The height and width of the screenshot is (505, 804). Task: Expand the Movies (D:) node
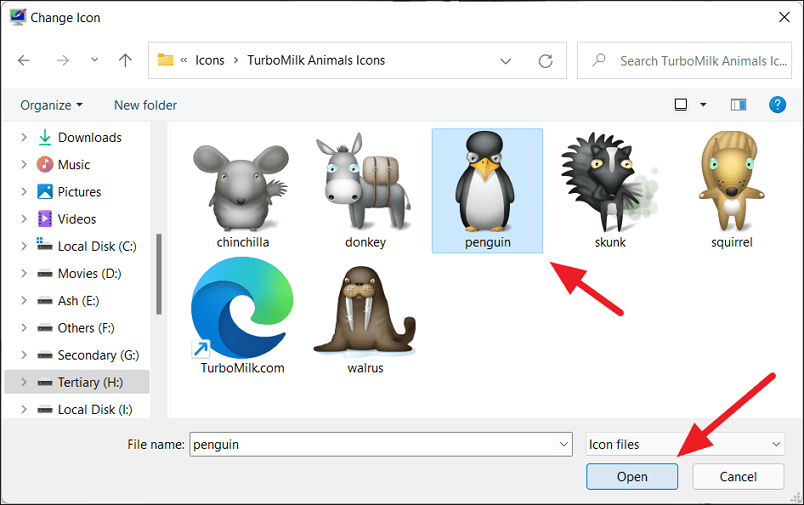(24, 273)
